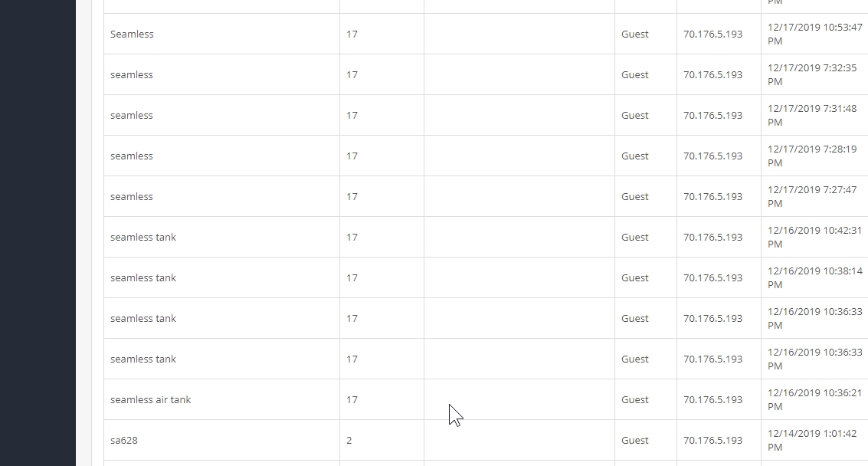The height and width of the screenshot is (466, 868).
Task: Click the 12/17/2019 7:28:19 PM timestamp
Action: click(811, 156)
